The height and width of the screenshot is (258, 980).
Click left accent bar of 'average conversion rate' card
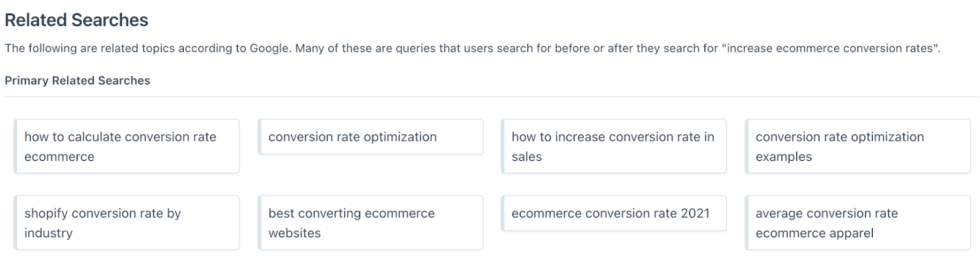pos(747,223)
